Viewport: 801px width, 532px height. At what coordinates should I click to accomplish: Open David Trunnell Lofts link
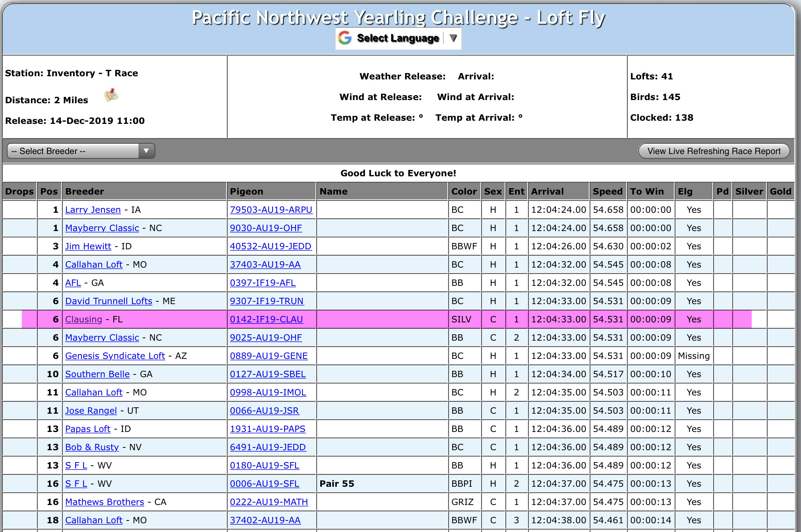tap(108, 301)
